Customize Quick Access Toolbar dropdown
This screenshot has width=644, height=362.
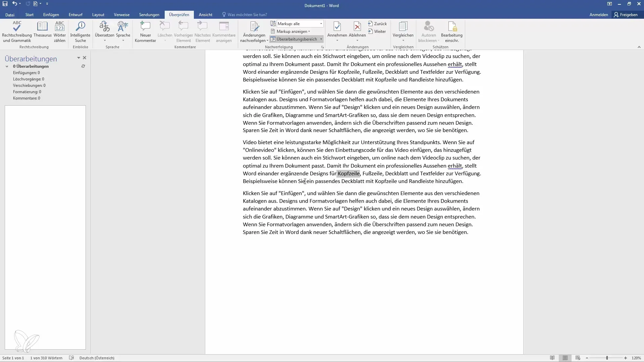coord(47,4)
